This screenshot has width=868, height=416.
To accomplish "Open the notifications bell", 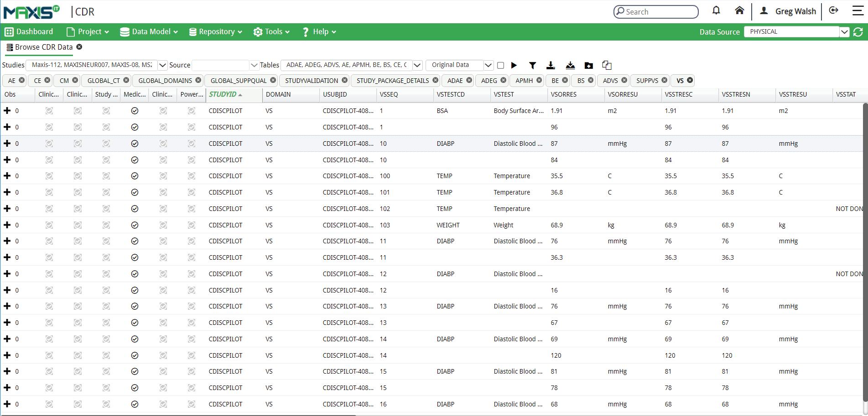I will [x=716, y=11].
